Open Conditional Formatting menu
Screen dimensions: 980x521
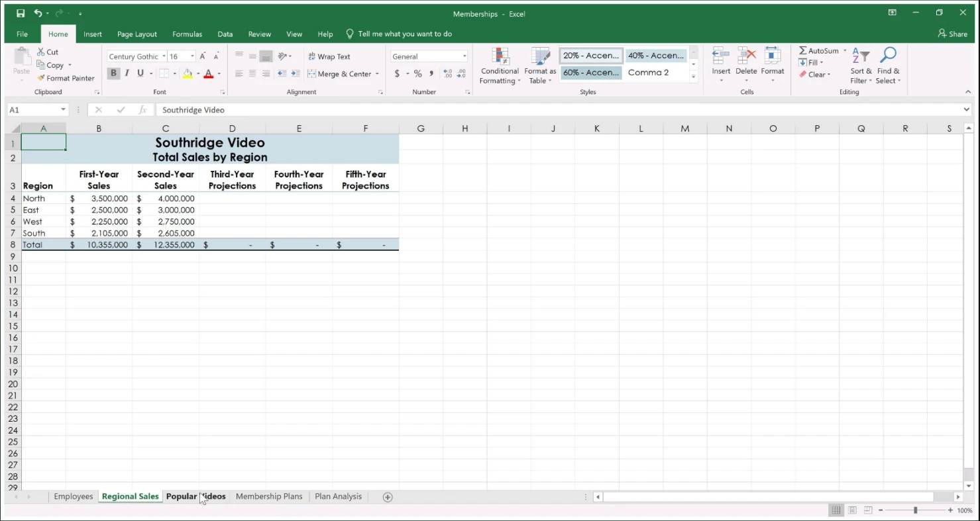click(x=500, y=66)
